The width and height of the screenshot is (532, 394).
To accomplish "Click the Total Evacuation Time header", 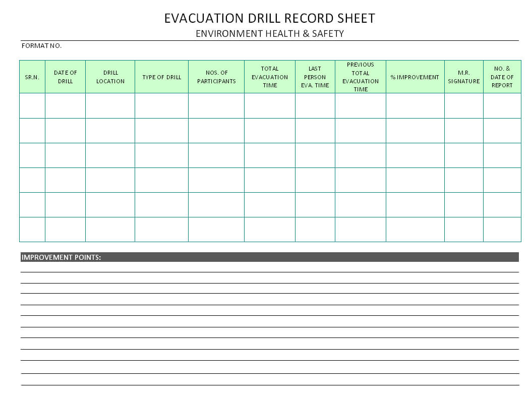I will click(270, 77).
